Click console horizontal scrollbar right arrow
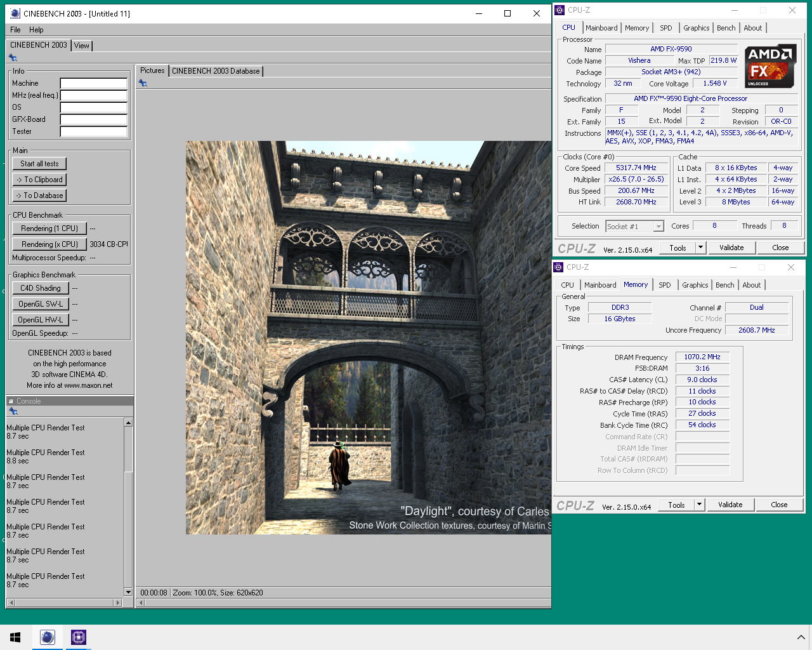The height and width of the screenshot is (650, 812). coord(117,602)
